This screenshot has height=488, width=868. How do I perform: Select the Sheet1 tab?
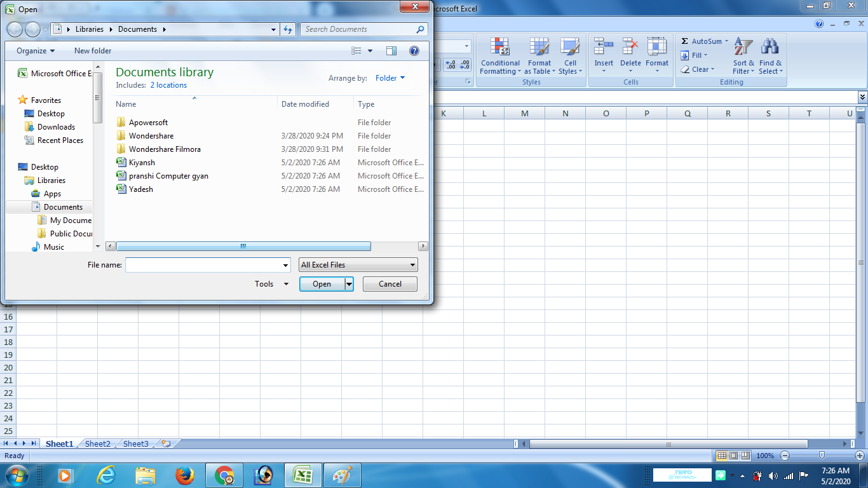pyautogui.click(x=59, y=444)
